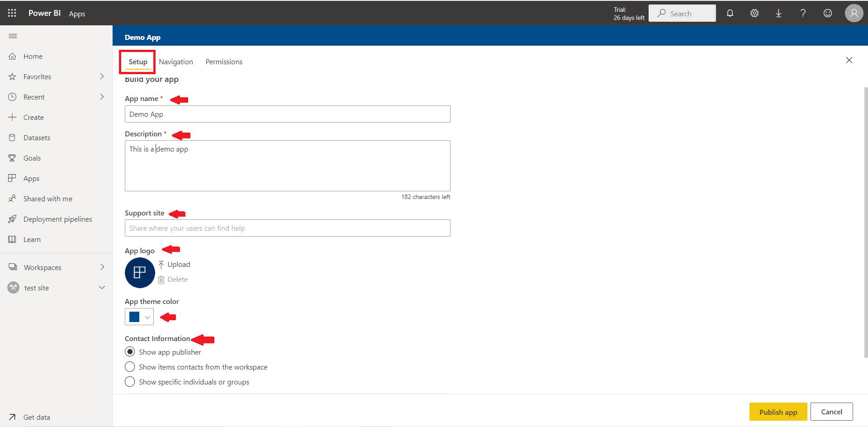This screenshot has height=427, width=868.
Task: Open the Learn section
Action: [32, 239]
